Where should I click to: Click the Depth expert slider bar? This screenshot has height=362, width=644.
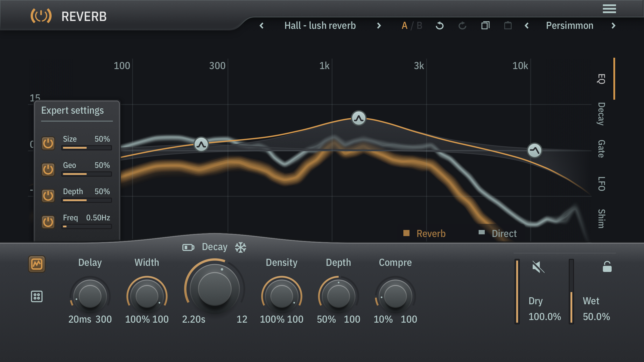pos(87,200)
